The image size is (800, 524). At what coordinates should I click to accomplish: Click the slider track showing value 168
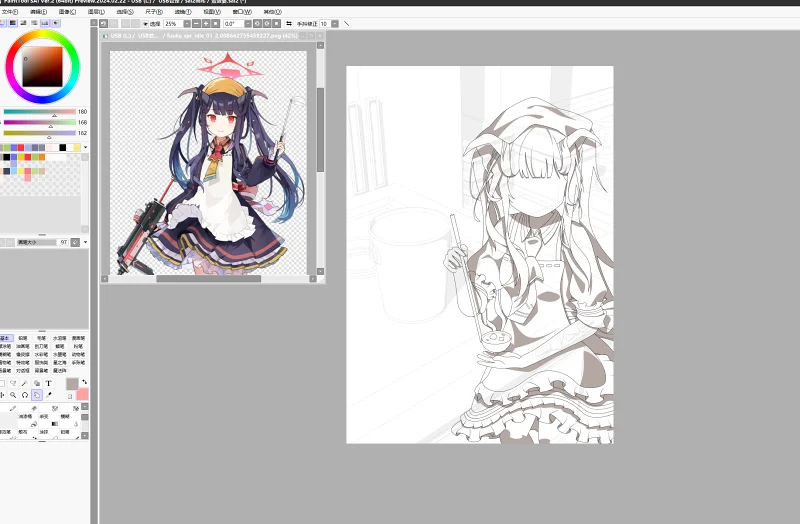coord(40,122)
